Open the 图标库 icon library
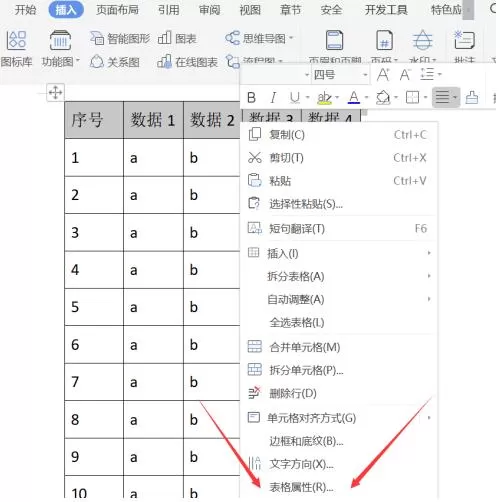The image size is (500, 502). pos(17,48)
